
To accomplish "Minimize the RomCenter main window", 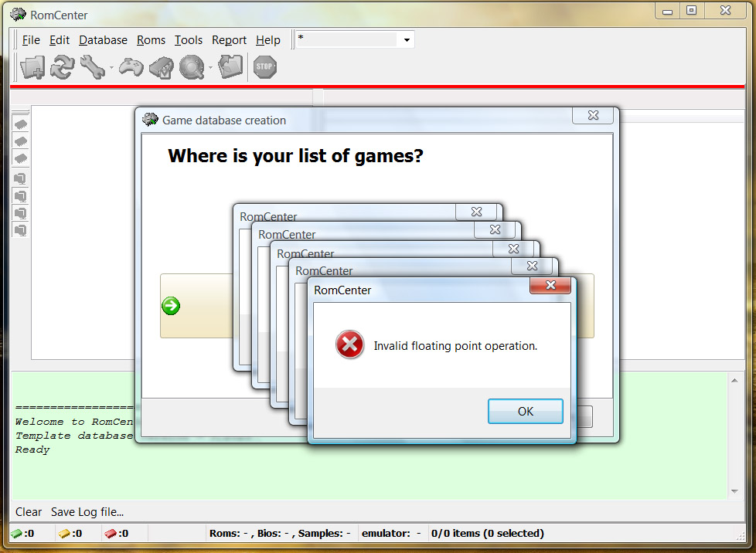I will [668, 11].
